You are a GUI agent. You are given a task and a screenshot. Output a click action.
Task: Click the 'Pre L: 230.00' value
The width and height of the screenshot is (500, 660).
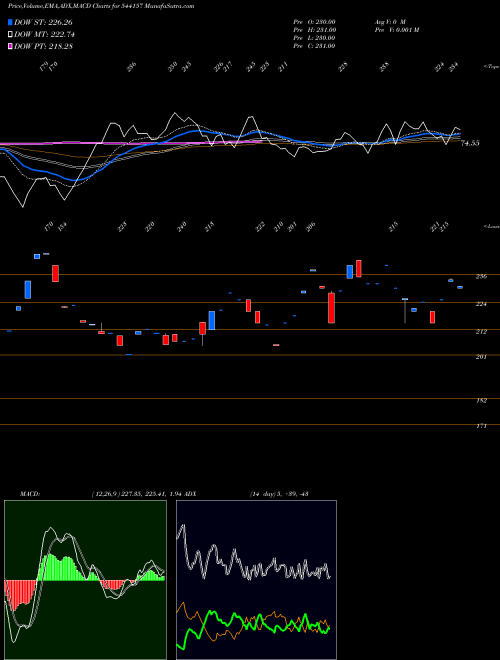pos(314,38)
